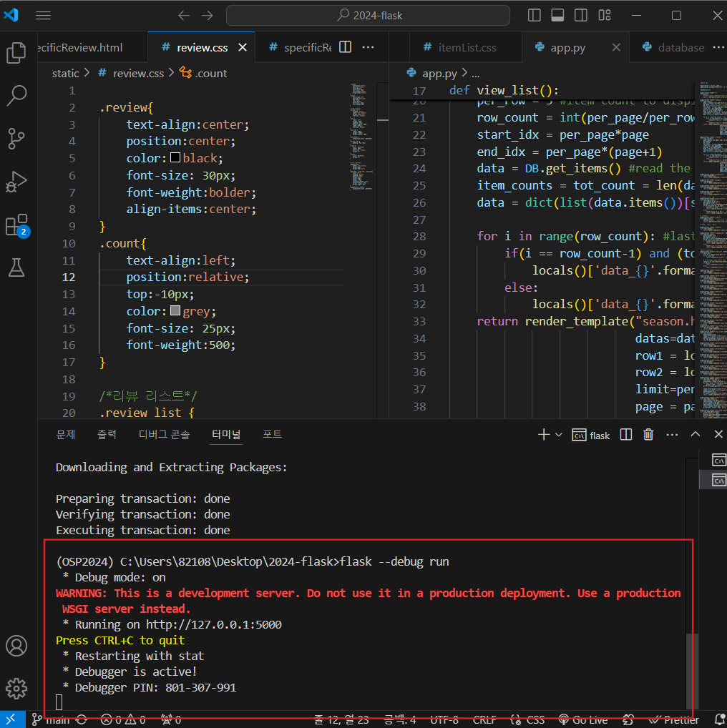Image resolution: width=727 pixels, height=728 pixels.
Task: Go back in navigation history
Action: (x=184, y=15)
